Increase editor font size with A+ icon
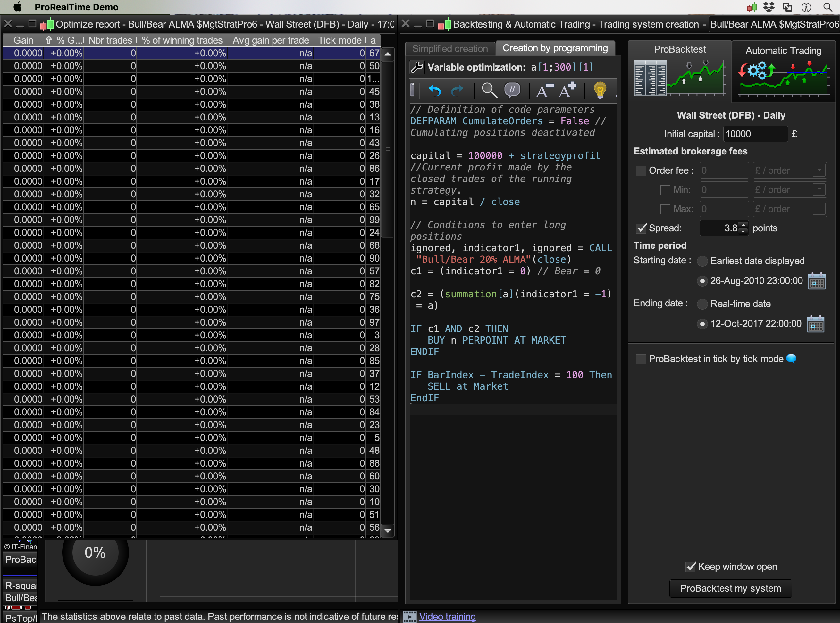840x623 pixels. [x=567, y=90]
